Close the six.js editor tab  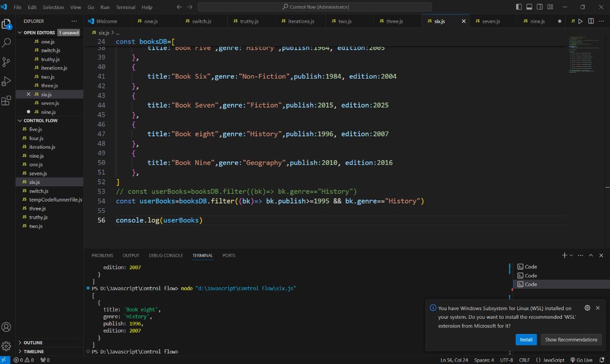(463, 21)
